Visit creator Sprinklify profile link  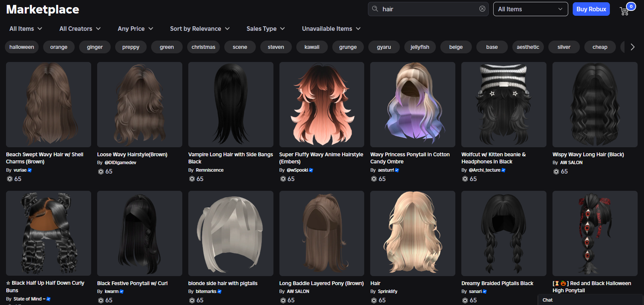coord(388,291)
